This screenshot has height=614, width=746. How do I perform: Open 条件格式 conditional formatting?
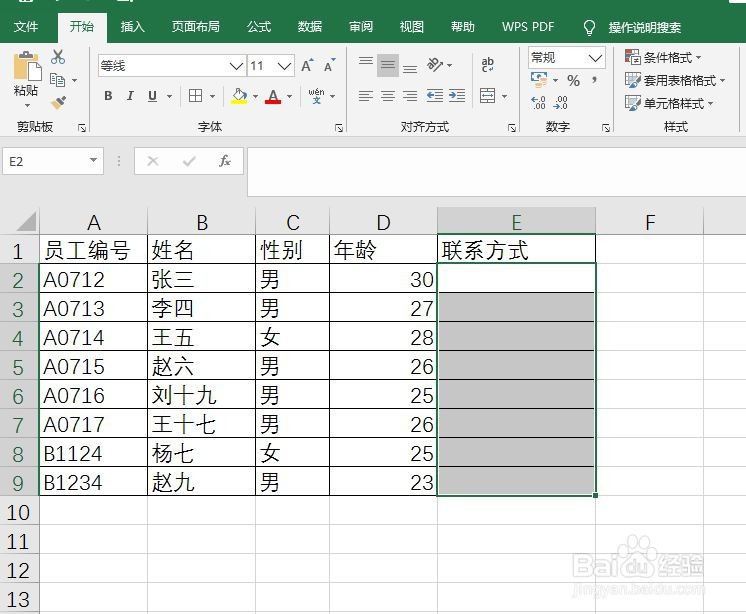coord(663,58)
